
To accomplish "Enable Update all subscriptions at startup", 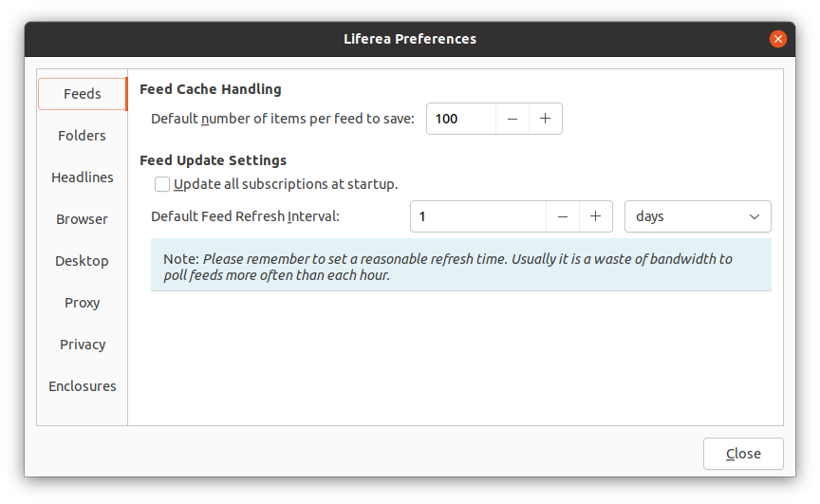I will (x=162, y=184).
